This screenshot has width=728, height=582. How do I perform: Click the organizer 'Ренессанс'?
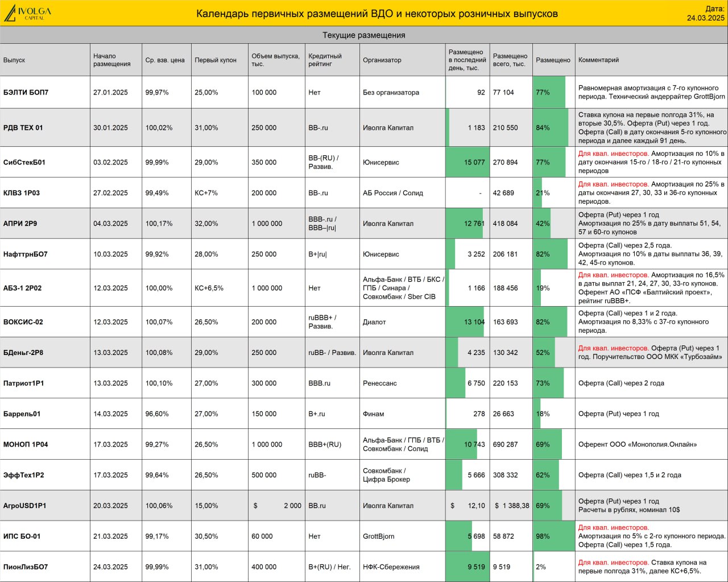(x=380, y=383)
